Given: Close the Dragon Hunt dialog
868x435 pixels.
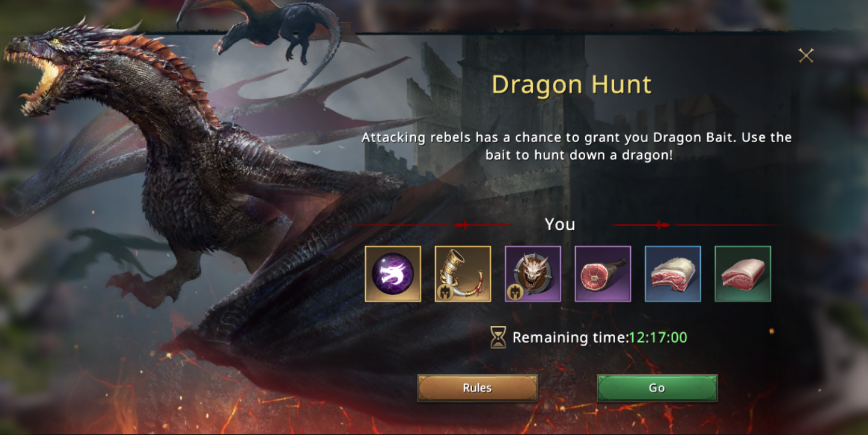Looking at the screenshot, I should pyautogui.click(x=806, y=56).
